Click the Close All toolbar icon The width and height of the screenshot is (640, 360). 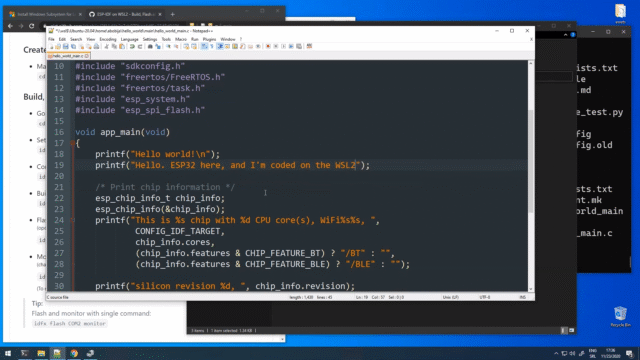coord(89,47)
